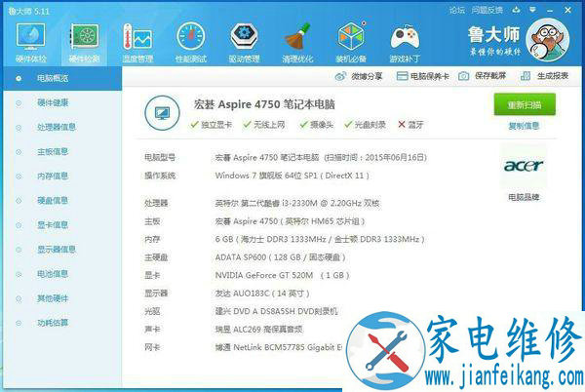Close the 鲁大师 window
Viewport: 585px width, 392px height.
coord(567,10)
